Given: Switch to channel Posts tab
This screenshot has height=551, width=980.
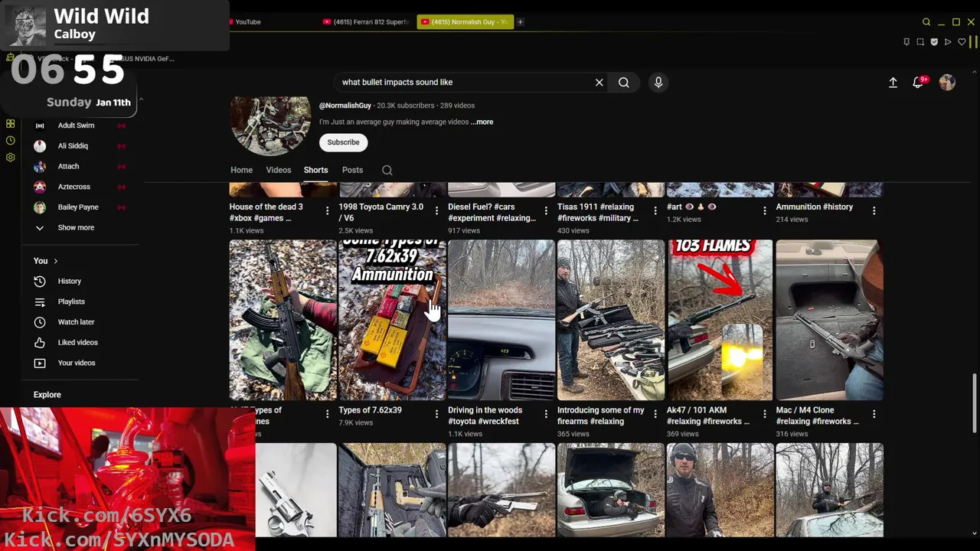Looking at the screenshot, I should [352, 170].
